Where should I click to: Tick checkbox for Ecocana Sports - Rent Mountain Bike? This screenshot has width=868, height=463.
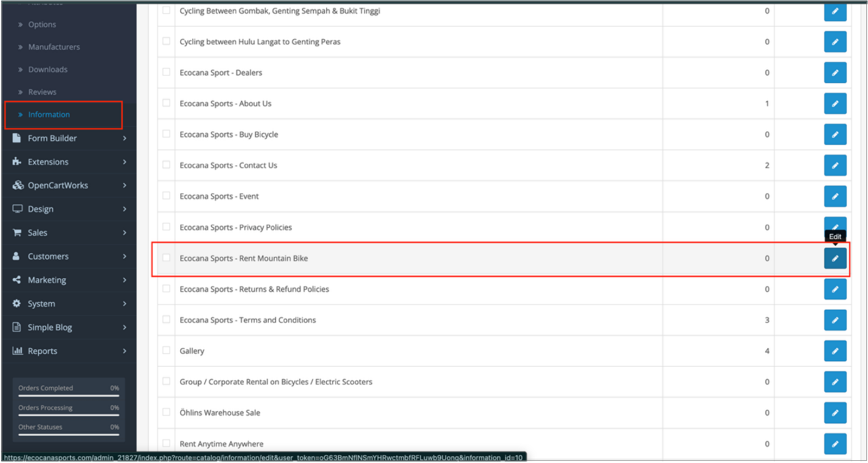tap(166, 258)
